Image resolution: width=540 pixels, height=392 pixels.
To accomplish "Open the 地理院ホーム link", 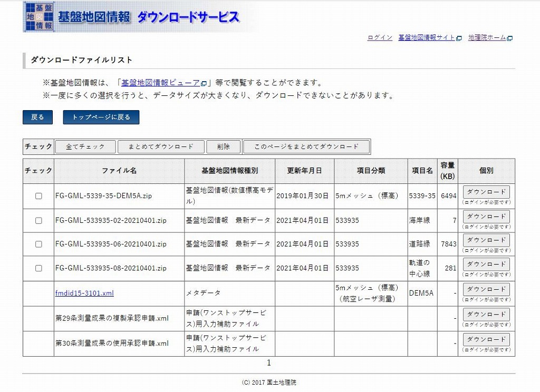I will (487, 37).
